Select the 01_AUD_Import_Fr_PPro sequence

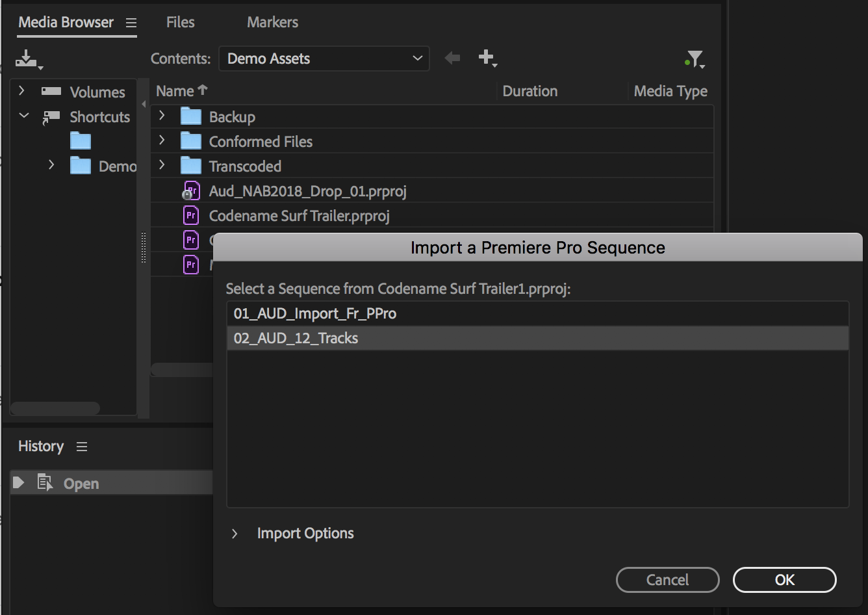pyautogui.click(x=315, y=313)
